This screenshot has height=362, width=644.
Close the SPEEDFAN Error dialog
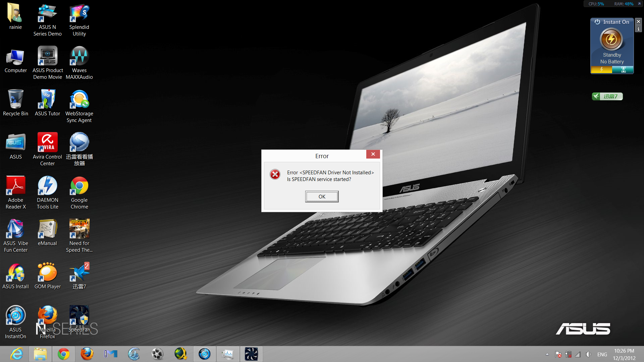373,154
